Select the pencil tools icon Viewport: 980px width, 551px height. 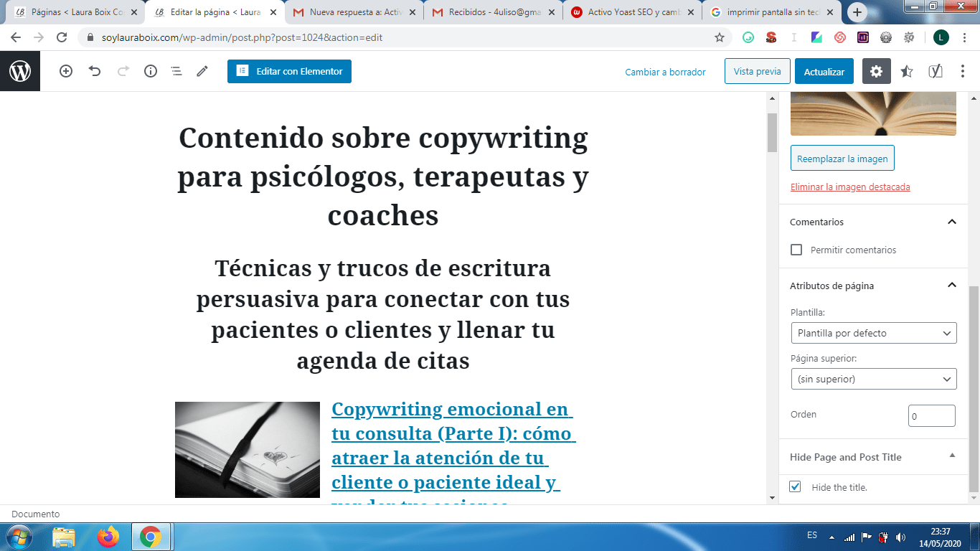click(202, 71)
